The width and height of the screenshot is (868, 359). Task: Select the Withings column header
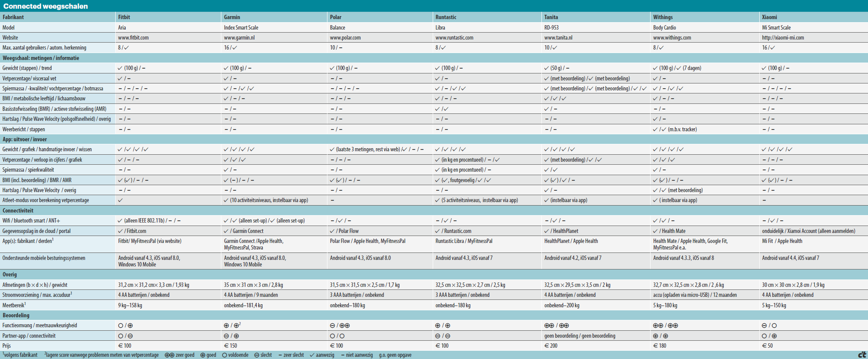(x=663, y=17)
